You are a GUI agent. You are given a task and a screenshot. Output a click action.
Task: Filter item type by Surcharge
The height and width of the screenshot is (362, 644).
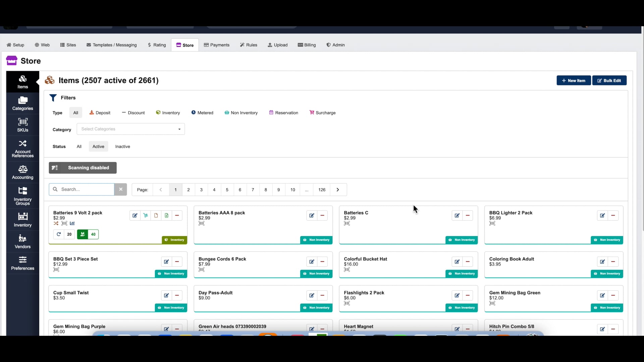click(323, 113)
